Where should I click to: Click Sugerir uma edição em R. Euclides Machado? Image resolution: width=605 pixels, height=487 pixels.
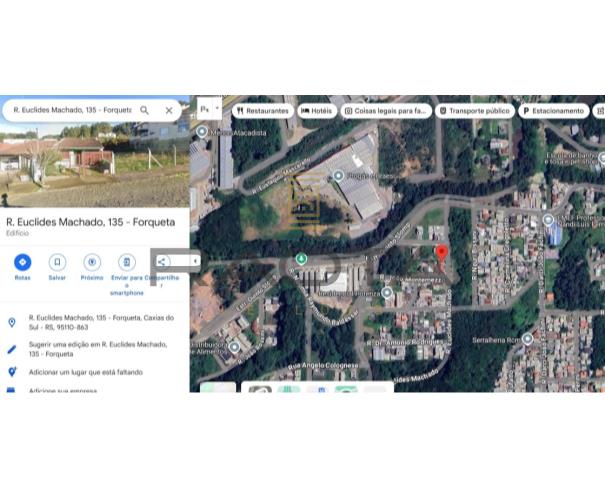pos(98,349)
